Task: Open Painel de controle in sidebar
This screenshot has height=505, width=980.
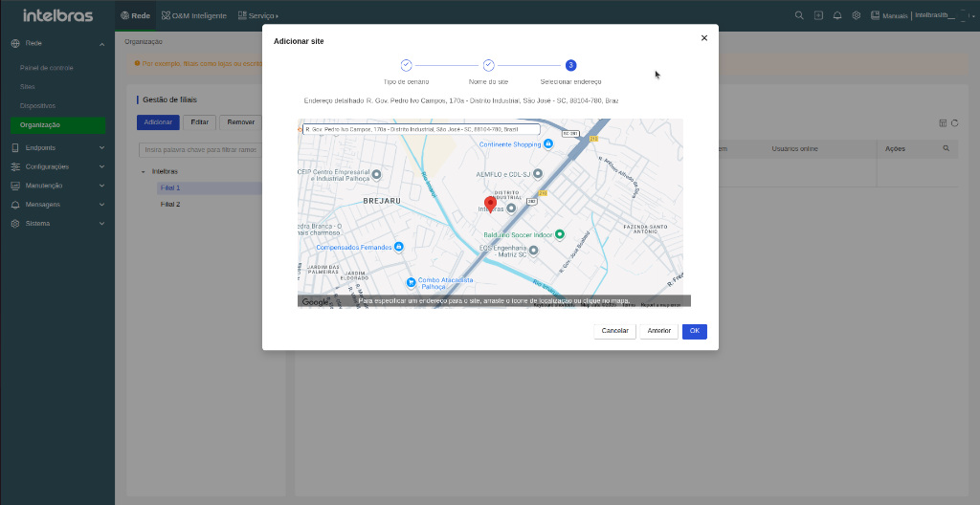Action: [x=46, y=68]
